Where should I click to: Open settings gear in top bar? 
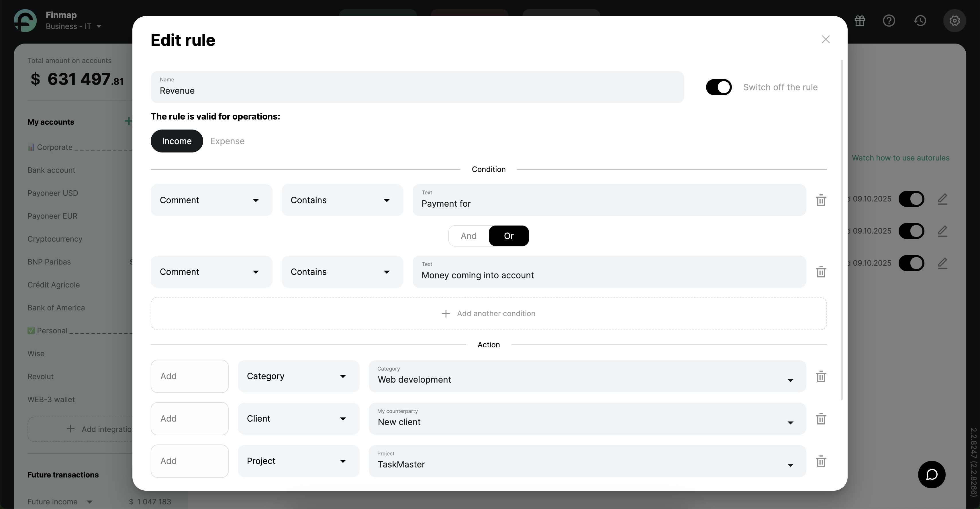pyautogui.click(x=954, y=21)
